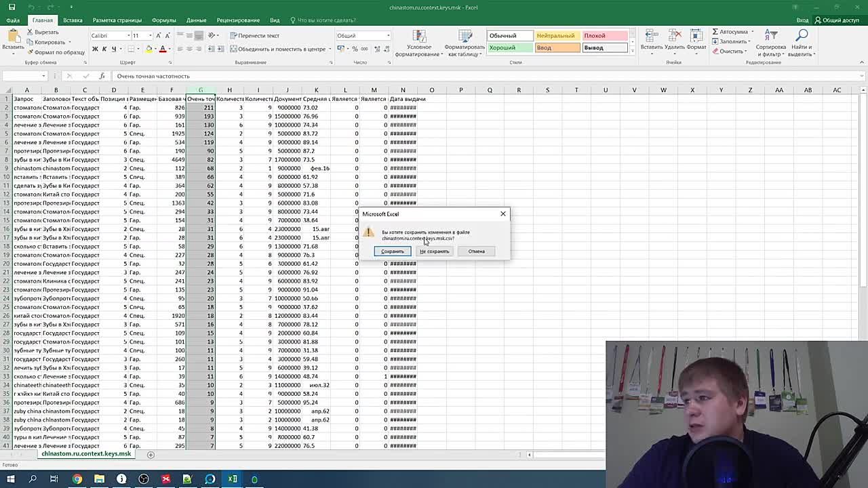This screenshot has height=488, width=868.
Task: Switch to the Вставка ribbon tab
Action: click(x=73, y=20)
